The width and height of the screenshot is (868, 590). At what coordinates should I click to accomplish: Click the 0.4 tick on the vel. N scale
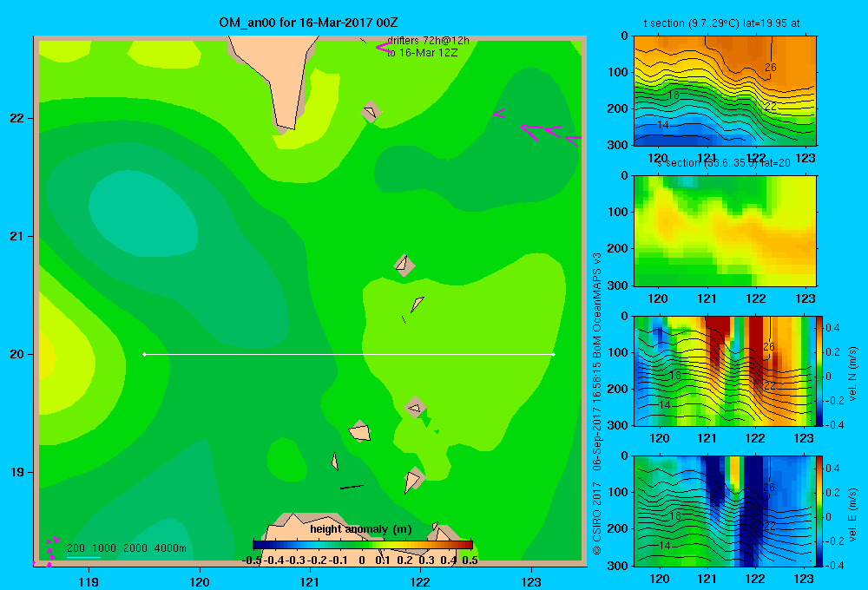(x=833, y=328)
